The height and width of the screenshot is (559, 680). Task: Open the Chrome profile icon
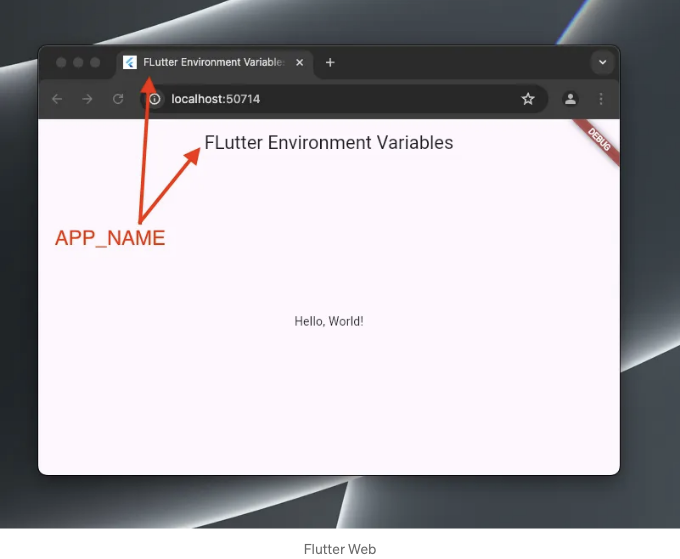[x=570, y=99]
